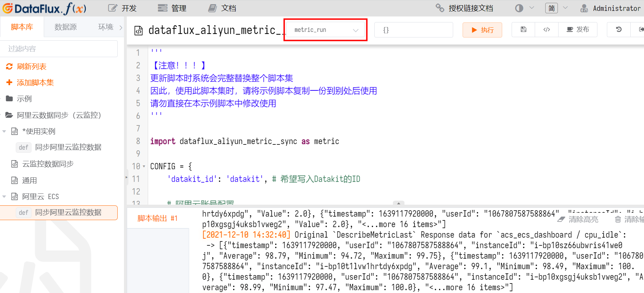Expand the language dropdown chevron
The width and height of the screenshot is (644, 293).
[565, 8]
